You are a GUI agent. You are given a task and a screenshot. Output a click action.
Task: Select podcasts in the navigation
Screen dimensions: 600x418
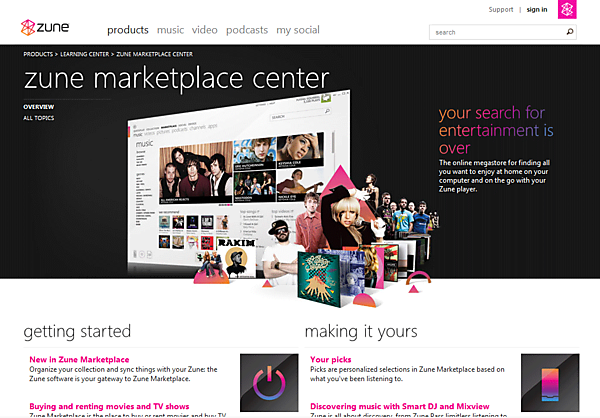pyautogui.click(x=247, y=30)
